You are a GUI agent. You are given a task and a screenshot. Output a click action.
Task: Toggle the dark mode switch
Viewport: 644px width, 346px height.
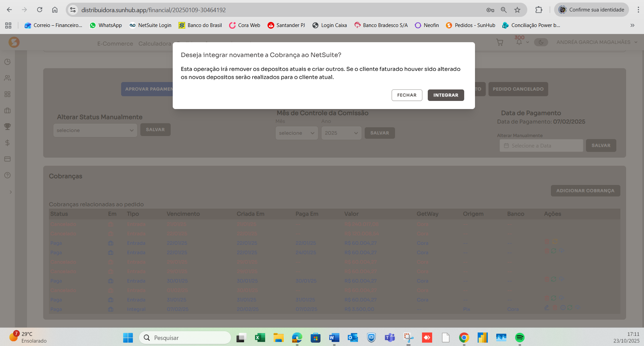541,42
